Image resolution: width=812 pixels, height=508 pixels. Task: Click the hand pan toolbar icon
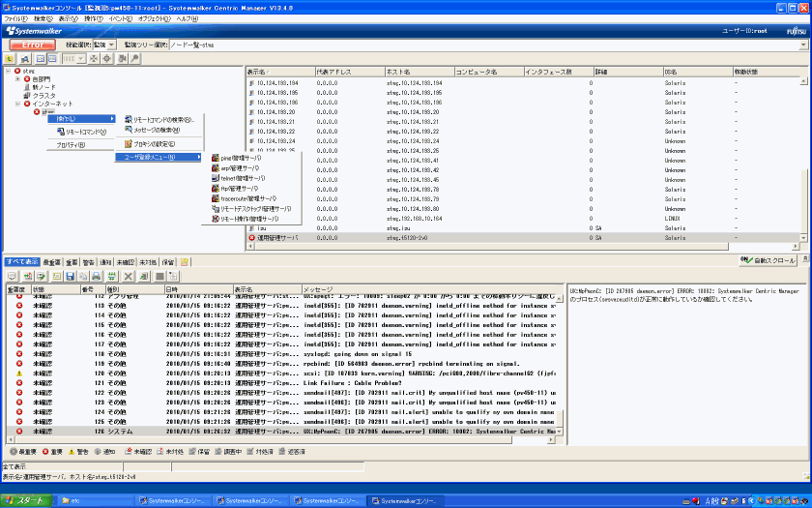pyautogui.click(x=122, y=59)
